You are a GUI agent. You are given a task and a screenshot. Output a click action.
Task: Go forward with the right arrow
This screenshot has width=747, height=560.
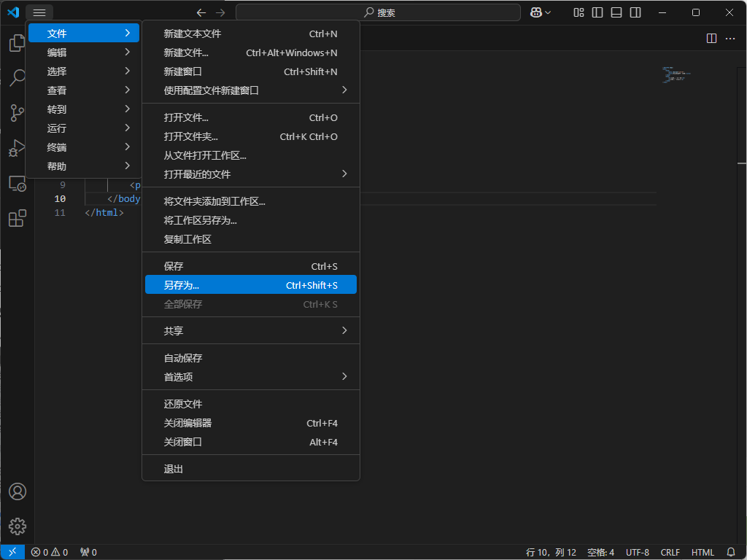tap(220, 13)
